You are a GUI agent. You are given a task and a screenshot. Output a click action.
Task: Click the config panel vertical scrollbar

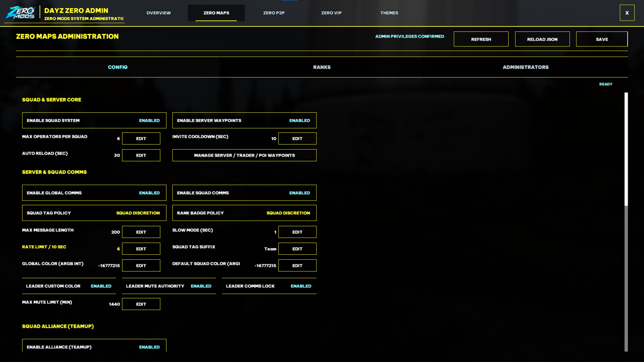point(626,222)
